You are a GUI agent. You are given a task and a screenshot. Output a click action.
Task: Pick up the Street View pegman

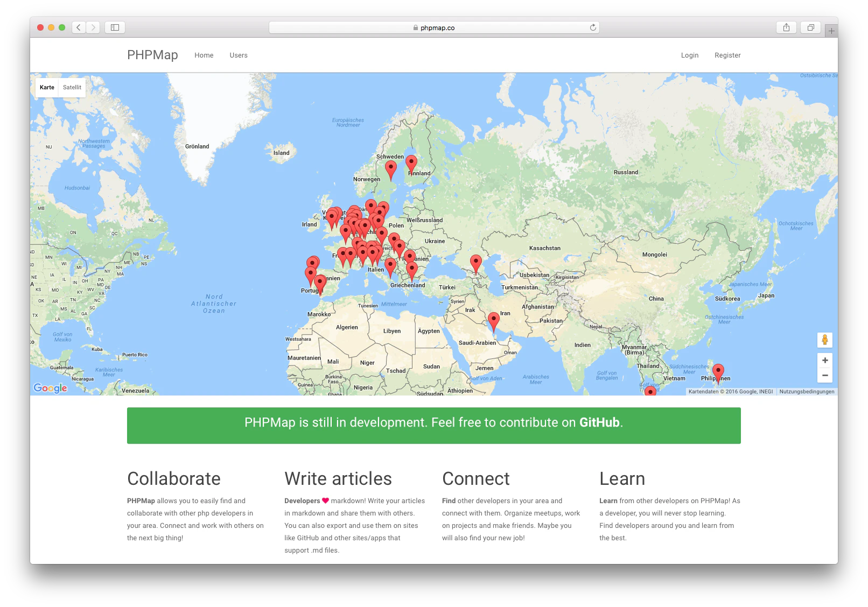[825, 340]
